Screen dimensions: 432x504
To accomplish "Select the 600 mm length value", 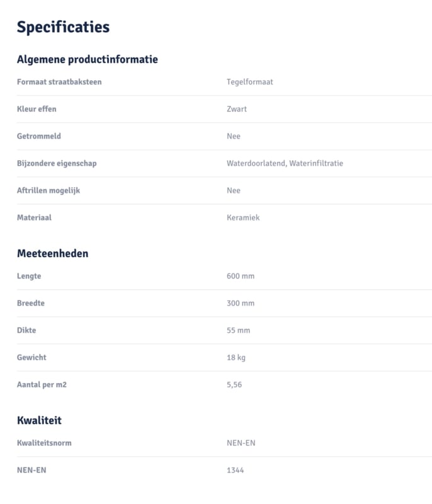I will pyautogui.click(x=241, y=276).
